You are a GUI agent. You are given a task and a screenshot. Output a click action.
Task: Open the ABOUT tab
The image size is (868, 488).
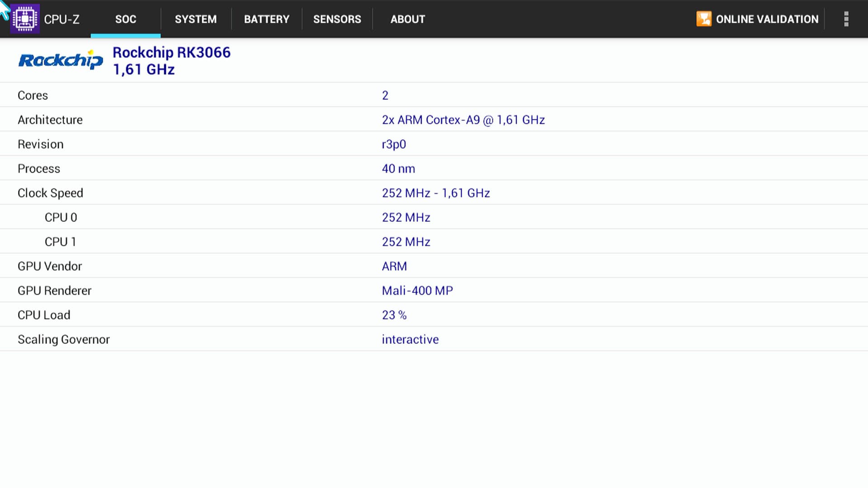click(x=407, y=19)
